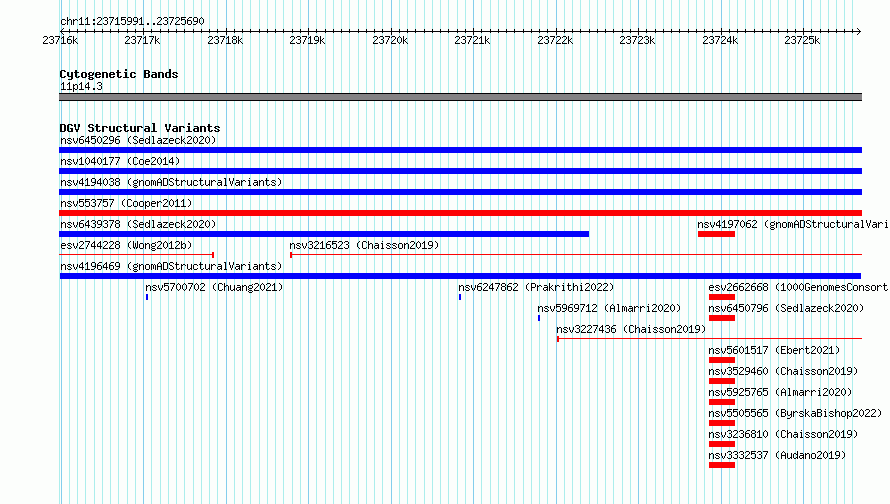Click the blue bar for nsv6450296

(460, 150)
